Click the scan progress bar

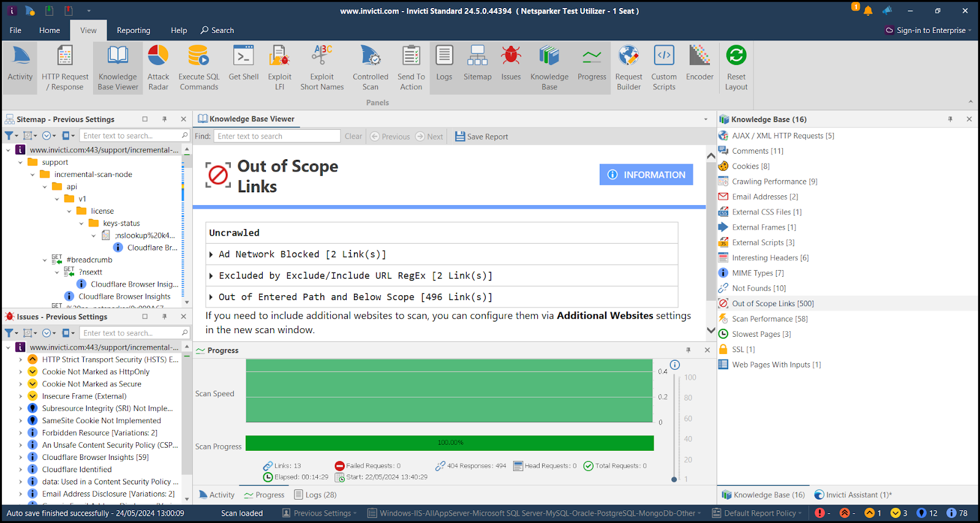pyautogui.click(x=450, y=443)
